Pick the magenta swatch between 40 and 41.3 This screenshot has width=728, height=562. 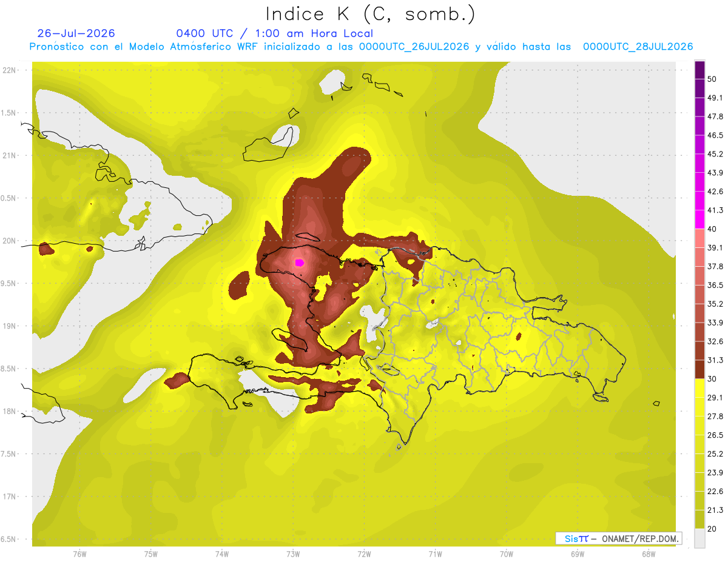699,219
